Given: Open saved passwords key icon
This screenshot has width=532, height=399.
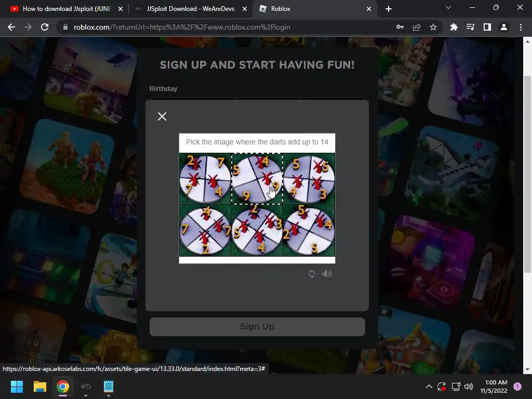Looking at the screenshot, I should [400, 27].
